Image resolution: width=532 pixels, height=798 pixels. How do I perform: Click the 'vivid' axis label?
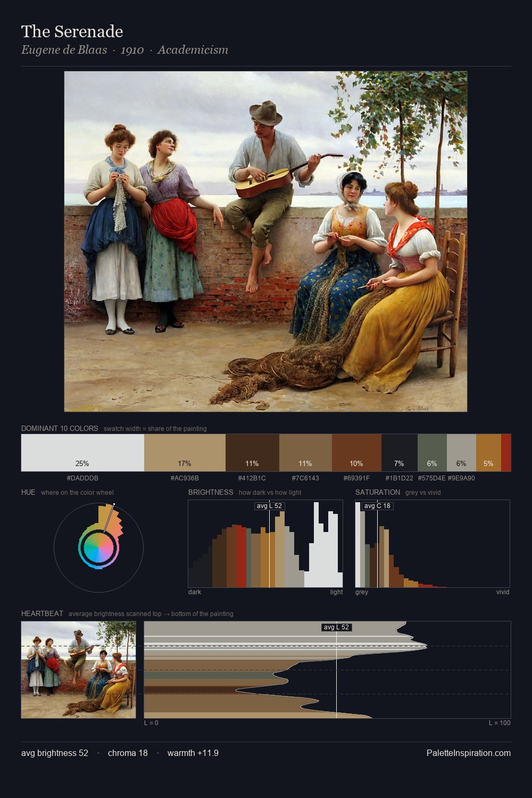coord(503,592)
